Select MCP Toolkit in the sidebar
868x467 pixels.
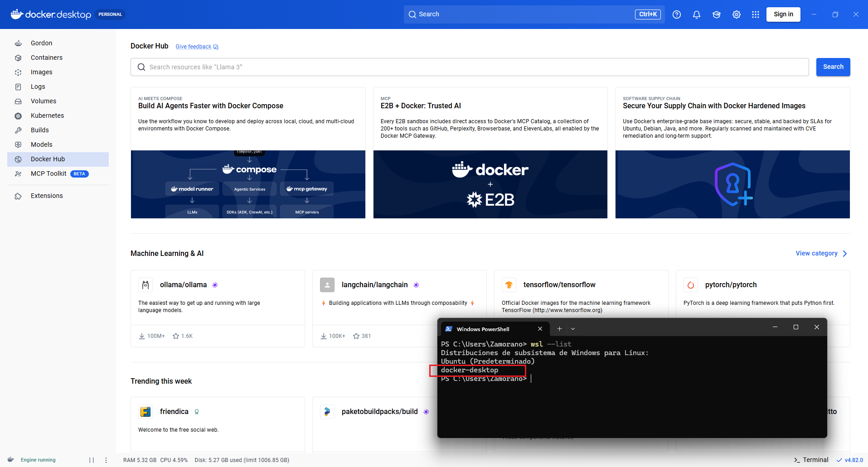[58, 173]
